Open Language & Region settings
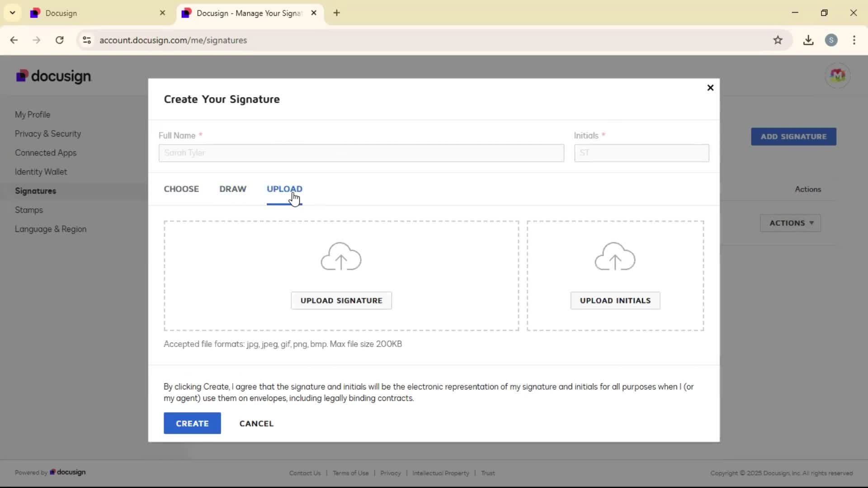868x488 pixels. [51, 229]
